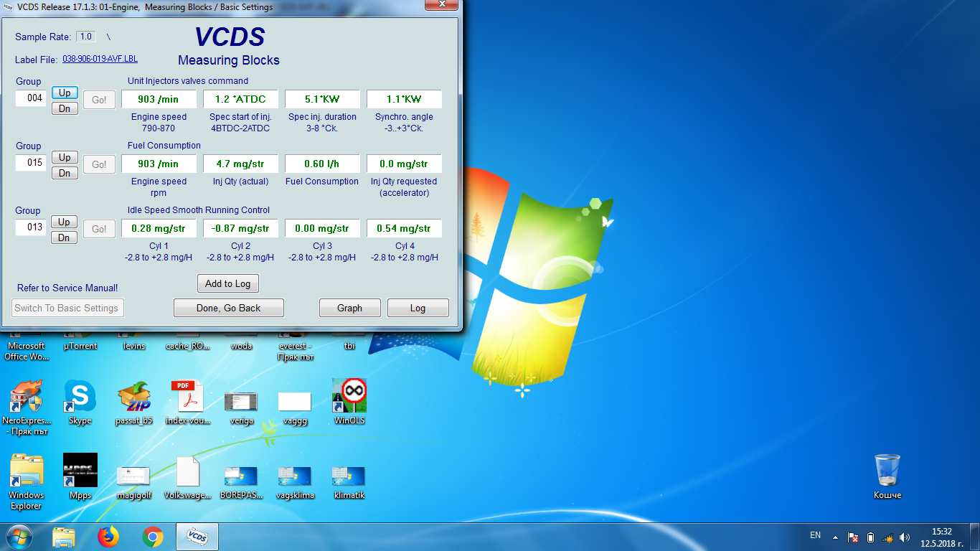Click the volume speaker tray icon

[904, 537]
